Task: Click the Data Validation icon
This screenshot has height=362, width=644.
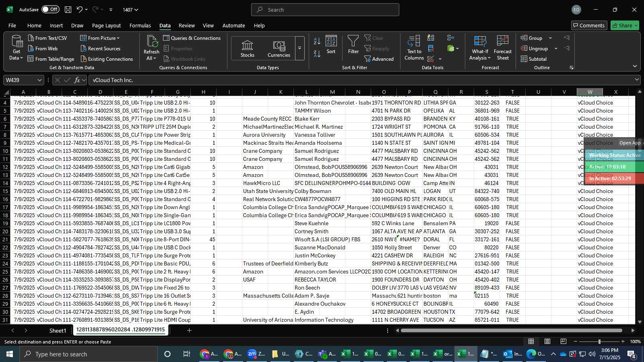Action: click(x=431, y=59)
